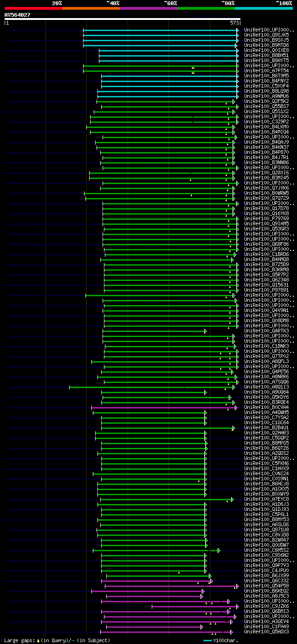Open the UniRef100_Q7Q729 label
This screenshot has width=297, height=644.
[267, 198]
